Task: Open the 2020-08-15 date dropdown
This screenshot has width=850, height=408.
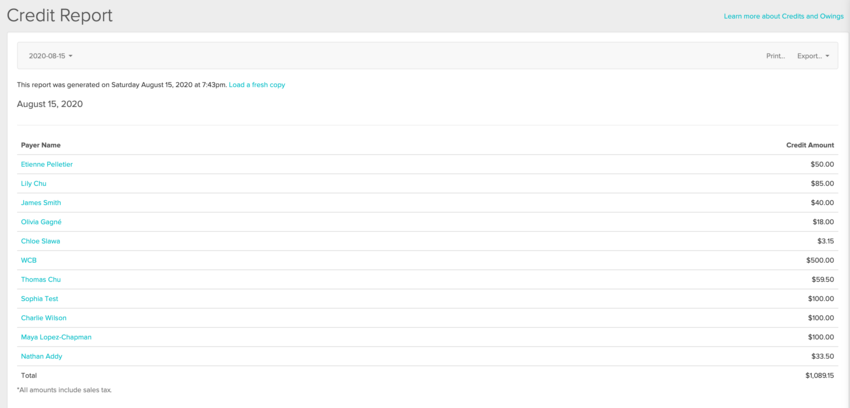Action: coord(51,56)
